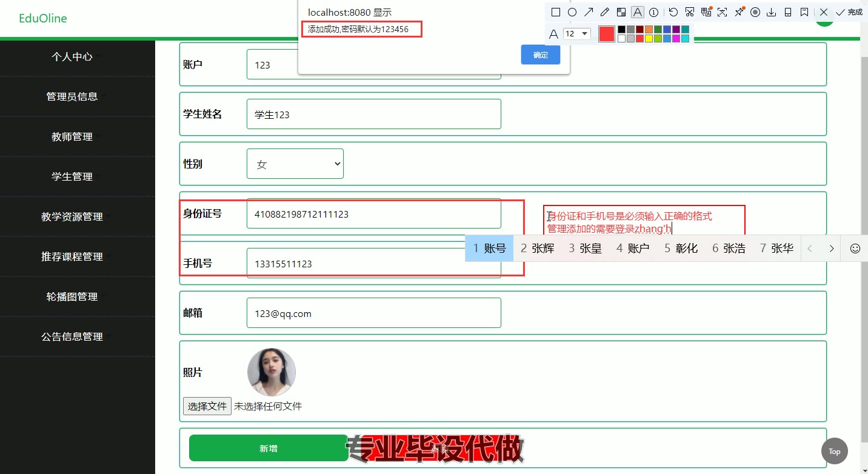Click the large red current color swatch
Screen dimensions: 868x474
[x=607, y=34]
